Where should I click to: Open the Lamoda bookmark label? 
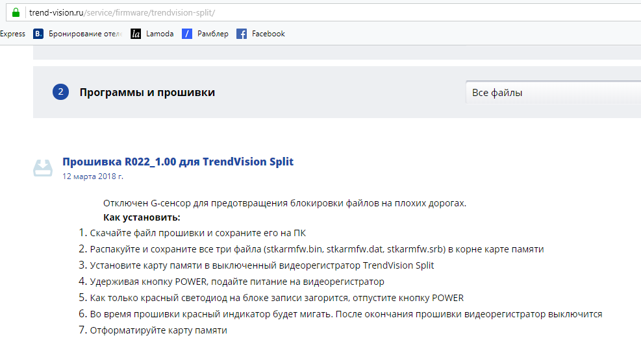(160, 34)
